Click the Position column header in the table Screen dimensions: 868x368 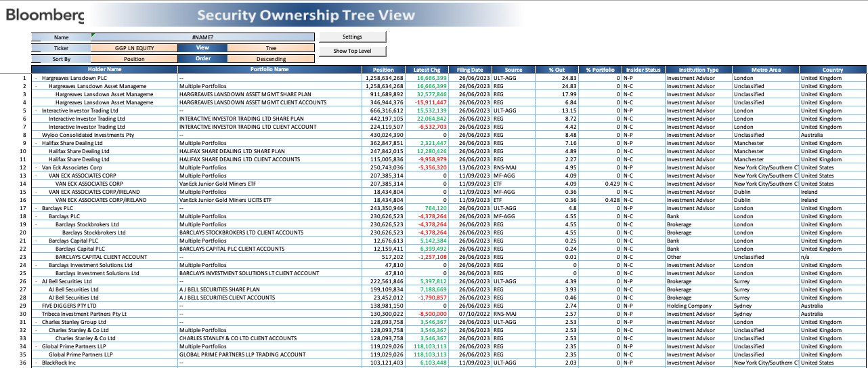coord(383,70)
